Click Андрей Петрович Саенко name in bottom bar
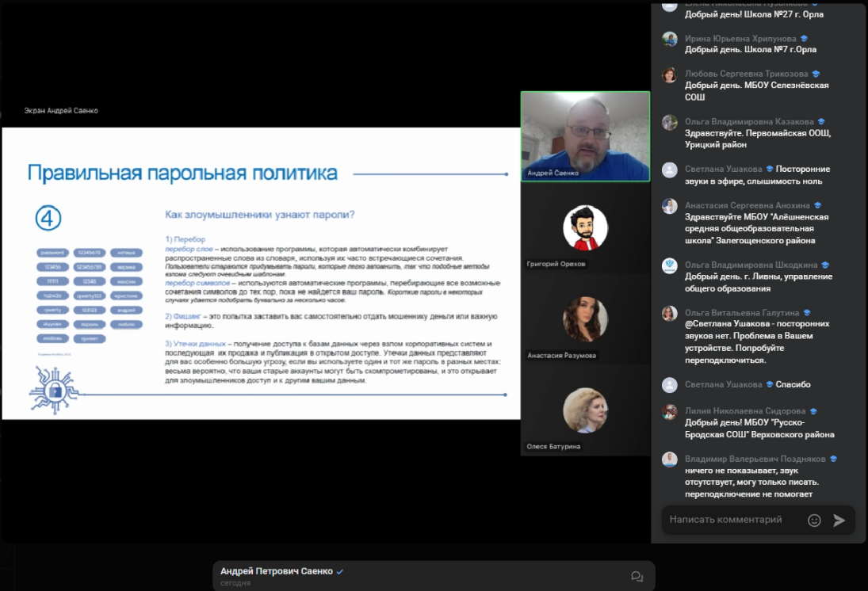 [276, 571]
